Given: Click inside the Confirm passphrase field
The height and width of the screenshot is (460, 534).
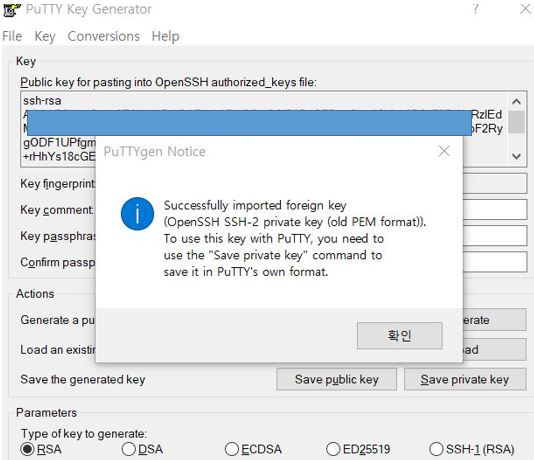Looking at the screenshot, I should [495, 261].
